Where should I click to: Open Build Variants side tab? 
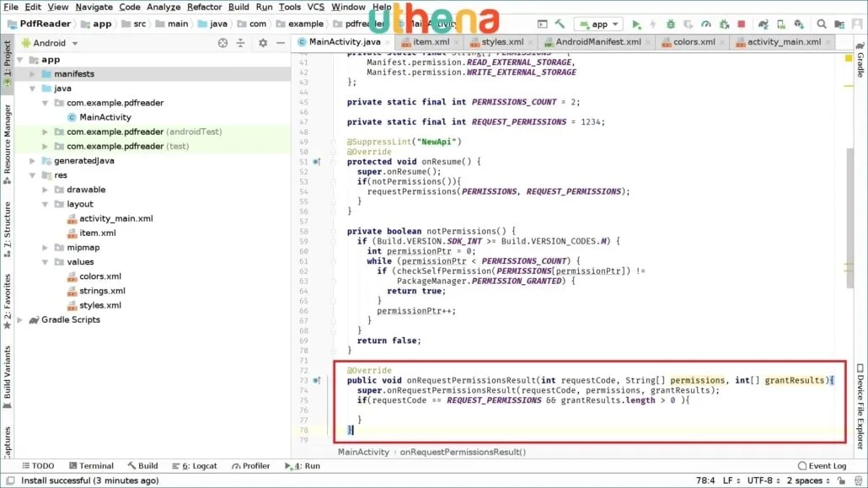[8, 377]
